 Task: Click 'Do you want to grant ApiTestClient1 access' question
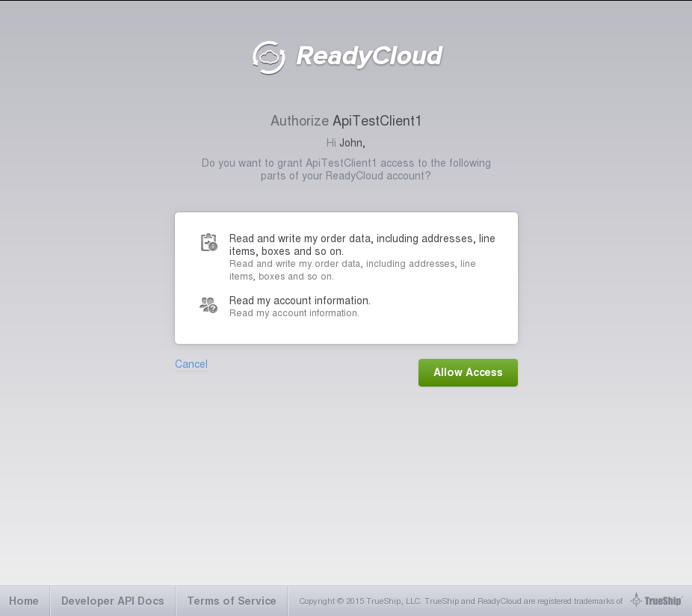coord(346,169)
